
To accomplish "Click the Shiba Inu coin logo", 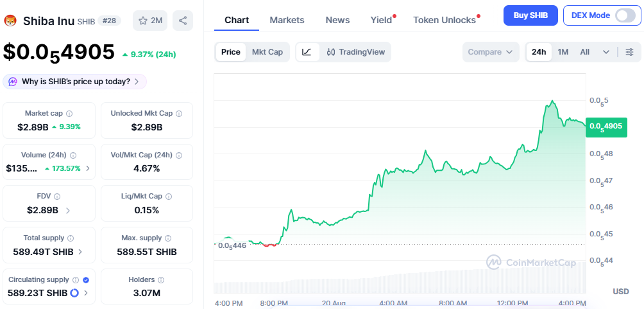I will pyautogui.click(x=10, y=21).
